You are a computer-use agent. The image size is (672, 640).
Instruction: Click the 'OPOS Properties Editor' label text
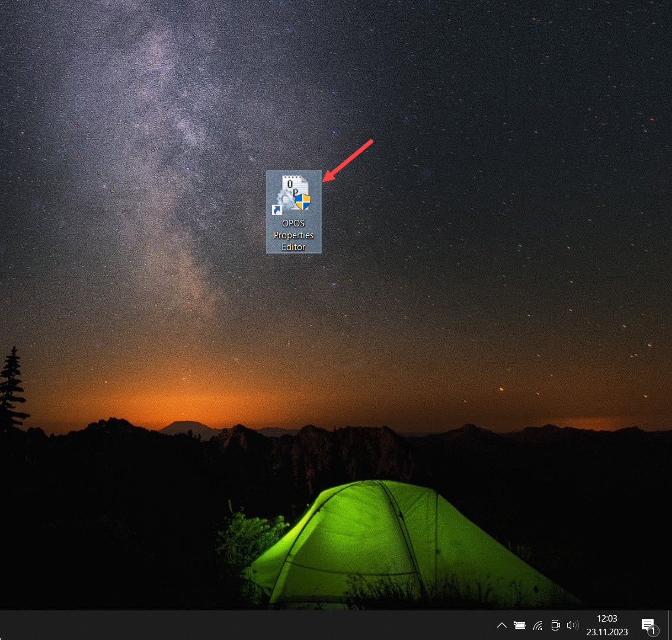[294, 235]
